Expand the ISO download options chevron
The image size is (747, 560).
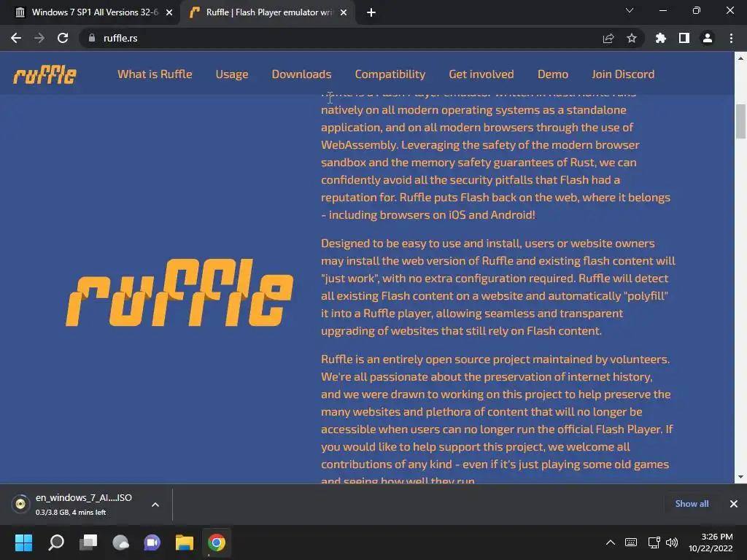tap(155, 505)
